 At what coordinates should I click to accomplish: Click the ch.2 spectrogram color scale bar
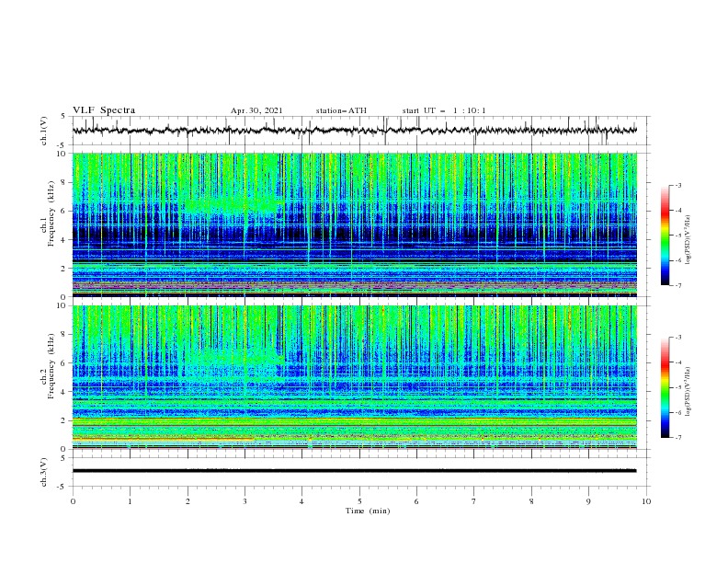(665, 387)
